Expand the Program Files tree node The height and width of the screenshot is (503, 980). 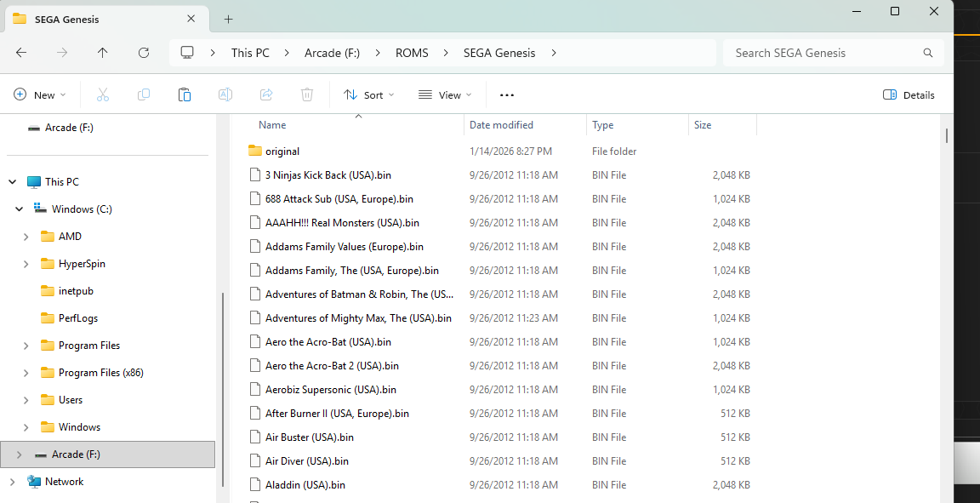tap(26, 346)
